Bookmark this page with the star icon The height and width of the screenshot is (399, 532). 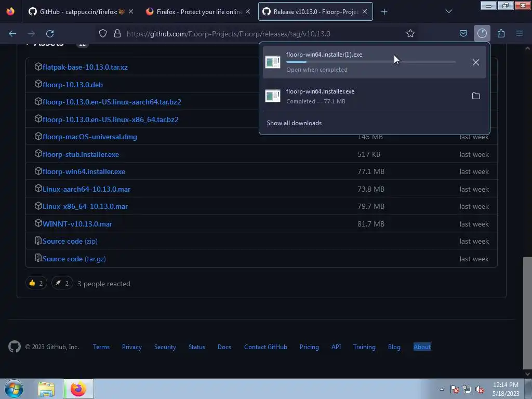pos(410,33)
